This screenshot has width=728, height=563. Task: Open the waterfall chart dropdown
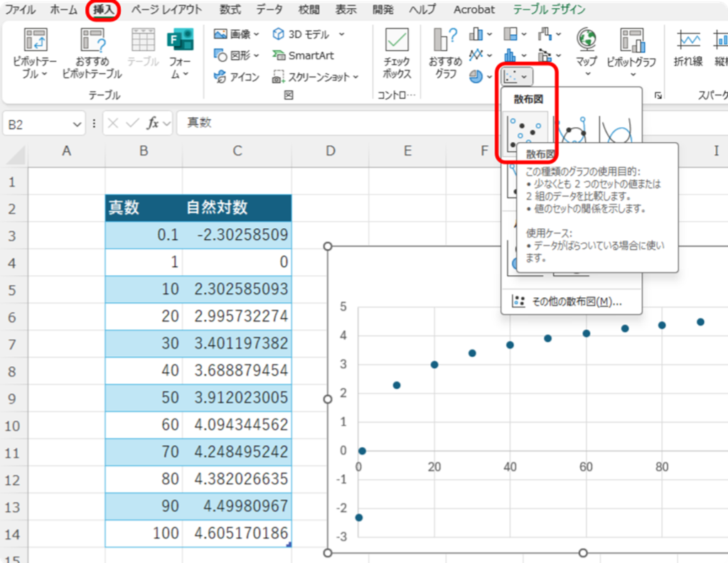550,34
